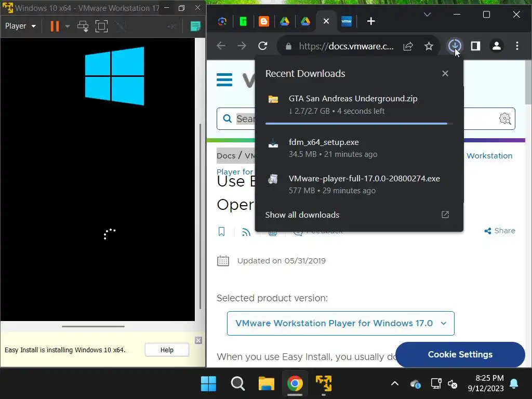Viewport: 532px width, 399px height.
Task: Share this page from the address bar
Action: (x=408, y=46)
